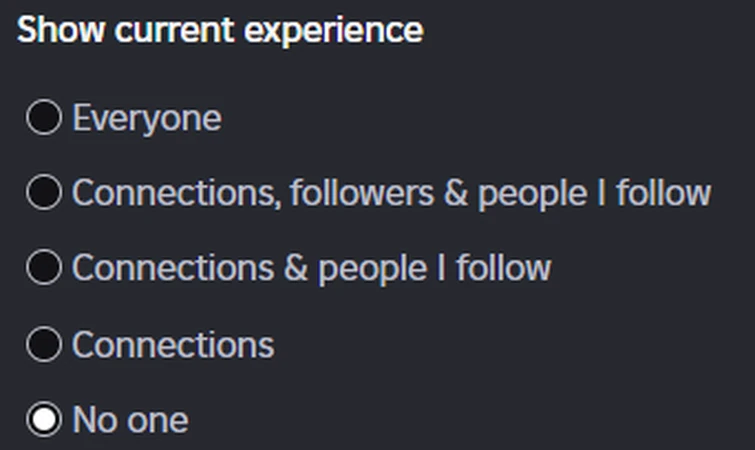The width and height of the screenshot is (755, 450).
Task: Restrict current experience to Connections only
Action: (x=44, y=344)
